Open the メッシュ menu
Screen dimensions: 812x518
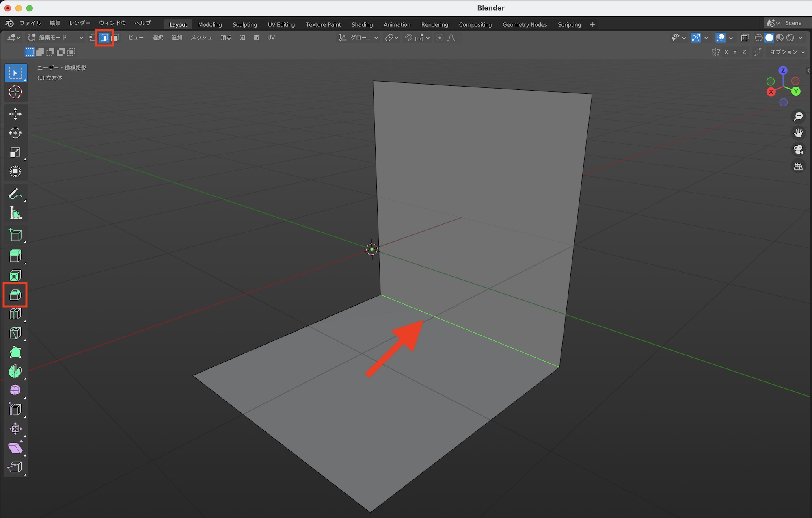[x=201, y=38]
